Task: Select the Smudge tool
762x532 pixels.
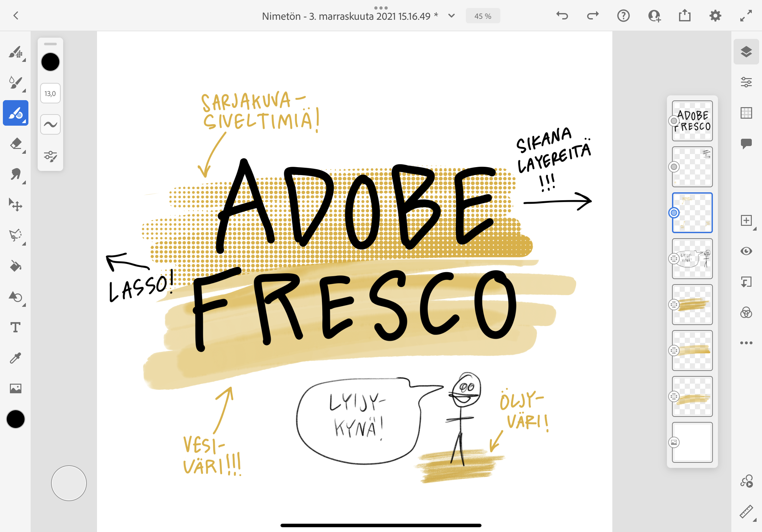Action: tap(16, 174)
